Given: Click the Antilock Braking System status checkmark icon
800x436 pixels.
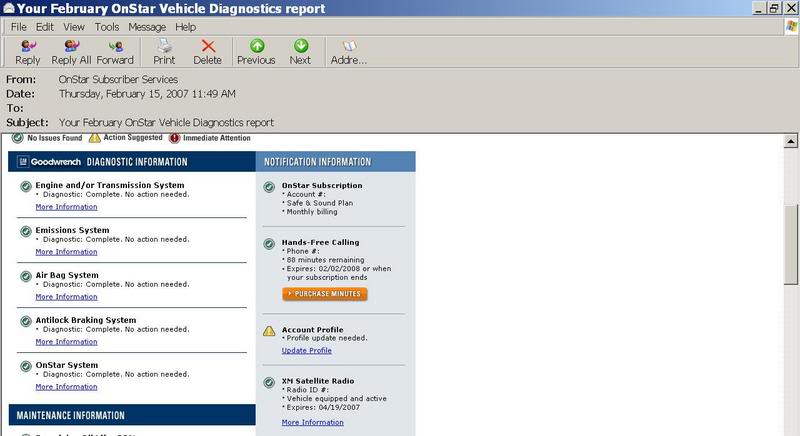Looking at the screenshot, I should click(x=26, y=321).
